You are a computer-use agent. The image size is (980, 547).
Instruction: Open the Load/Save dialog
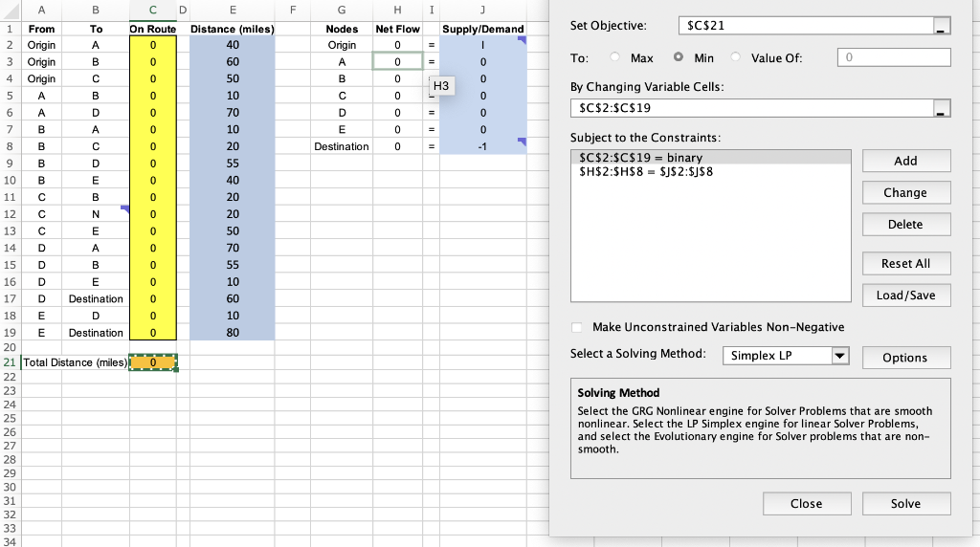click(906, 295)
